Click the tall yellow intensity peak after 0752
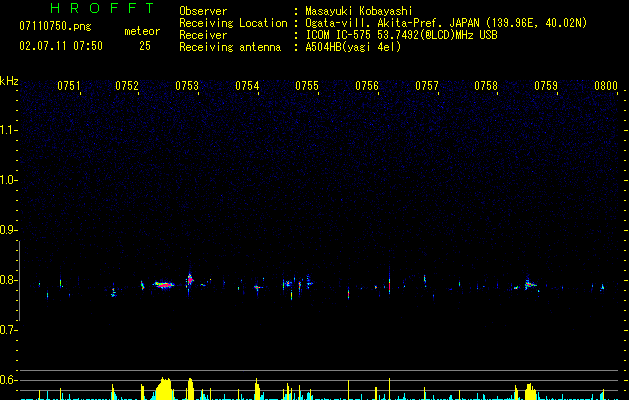629x400 pixels. coord(164,388)
